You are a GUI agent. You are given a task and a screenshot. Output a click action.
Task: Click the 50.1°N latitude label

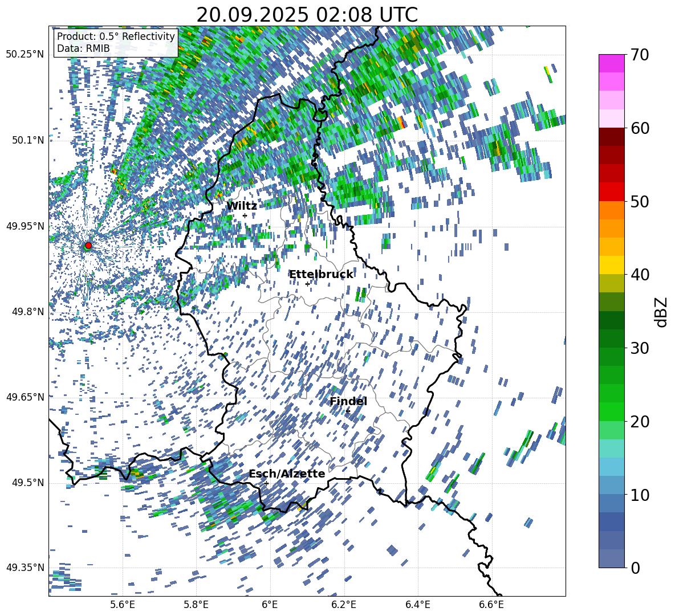click(27, 140)
